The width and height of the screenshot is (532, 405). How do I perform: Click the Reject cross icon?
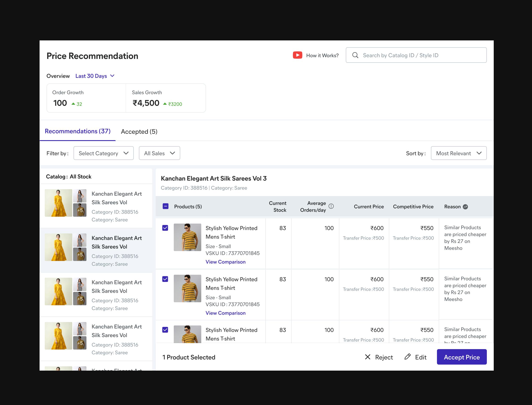point(367,357)
